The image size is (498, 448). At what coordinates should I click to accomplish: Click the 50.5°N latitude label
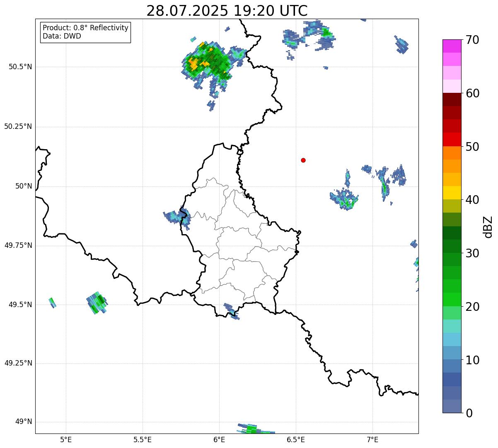[20, 67]
